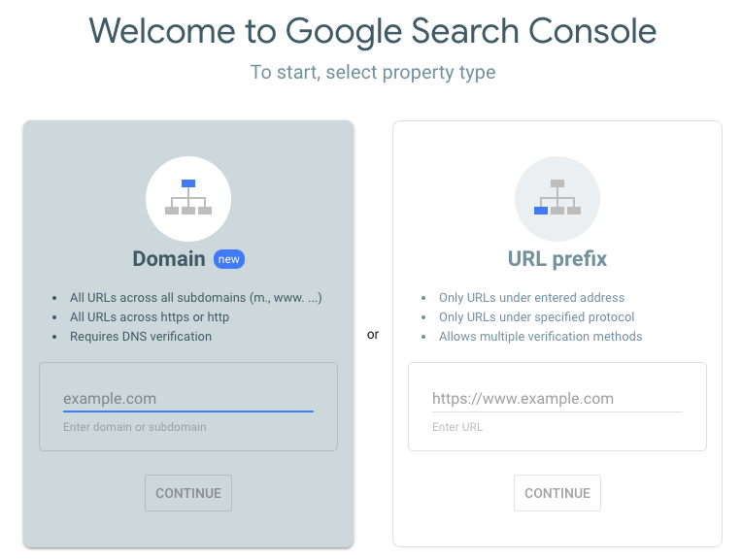
Task: Click "To start, select property type" subtitle
Action: click(373, 73)
